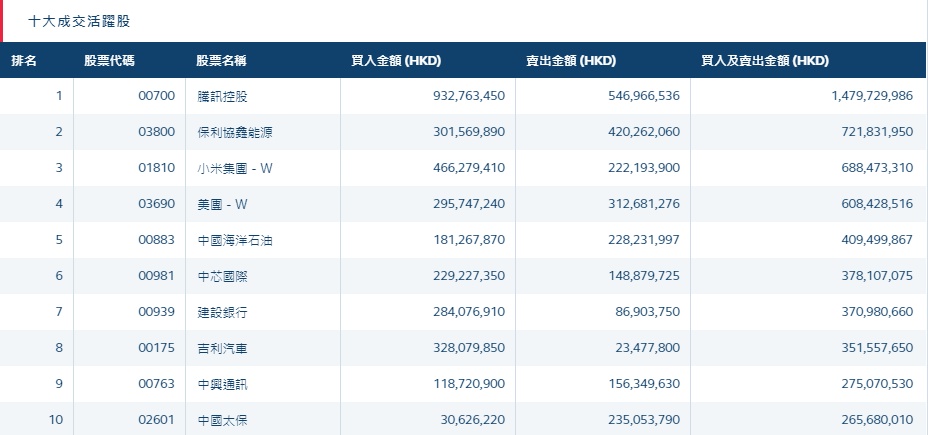The image size is (928, 435).
Task: Click rank number 1
Action: (59, 96)
